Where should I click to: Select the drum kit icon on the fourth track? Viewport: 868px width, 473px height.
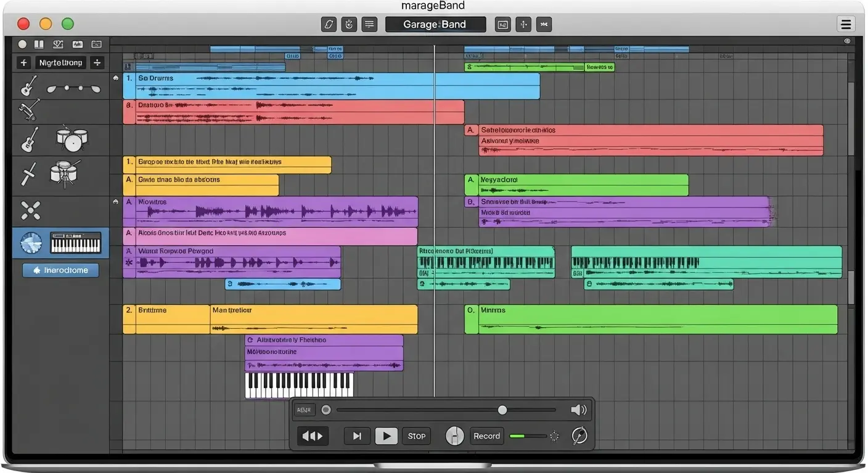(x=63, y=174)
